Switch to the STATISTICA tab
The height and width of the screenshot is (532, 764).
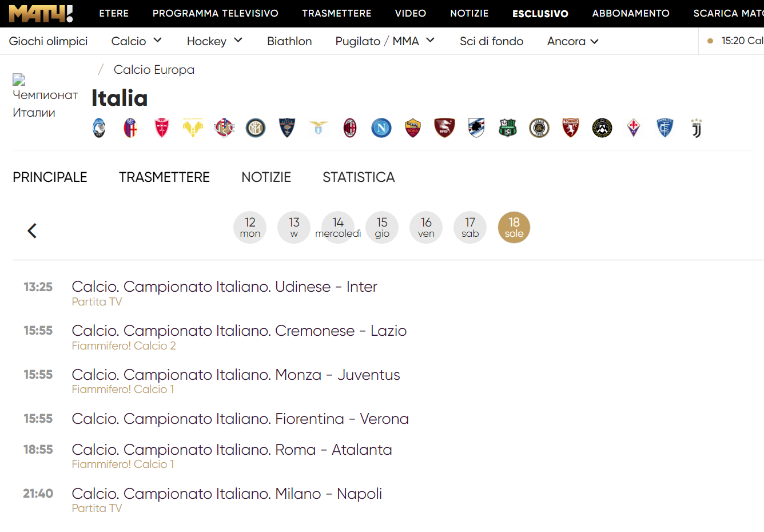click(x=359, y=177)
